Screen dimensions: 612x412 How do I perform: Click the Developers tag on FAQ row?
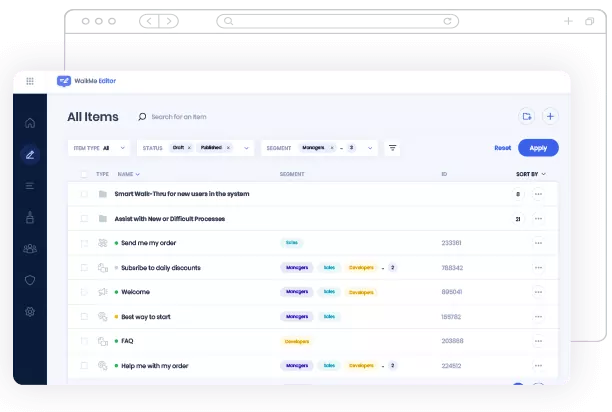click(297, 341)
